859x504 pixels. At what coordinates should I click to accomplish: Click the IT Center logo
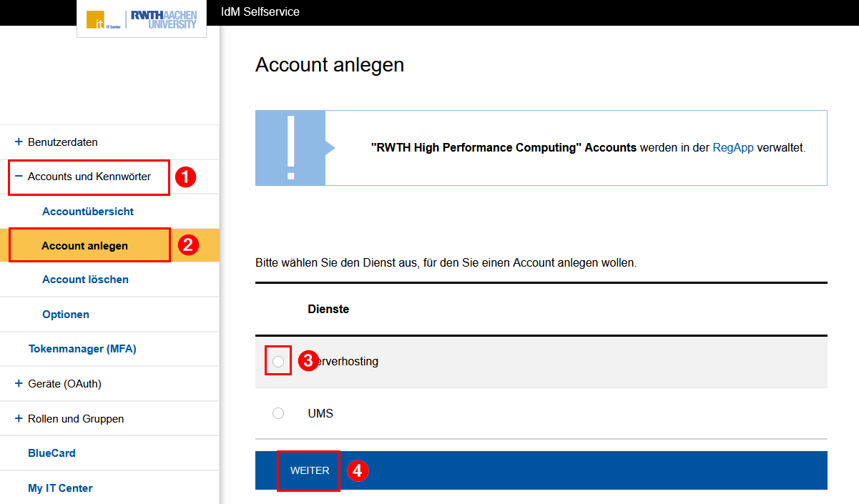97,19
